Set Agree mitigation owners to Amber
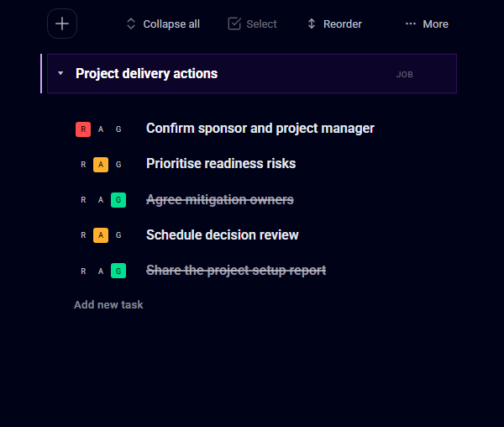 [101, 200]
